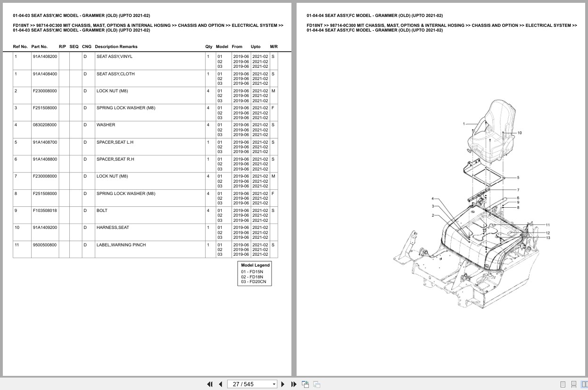Click the go-to-next-view icon
Viewport: 588px width, 390px height.
(316, 384)
